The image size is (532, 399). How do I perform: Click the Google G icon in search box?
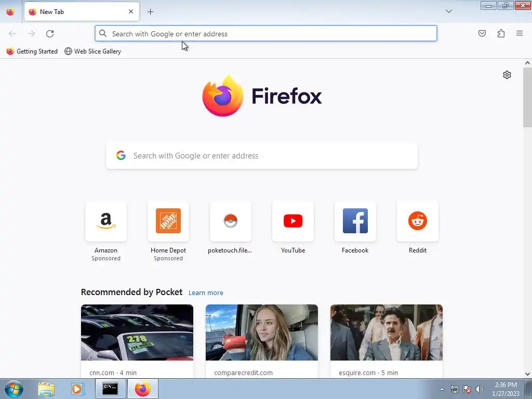(121, 156)
